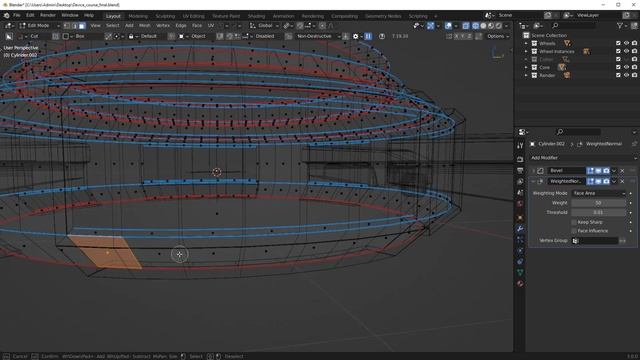Adjust the Weight value slider

598,203
